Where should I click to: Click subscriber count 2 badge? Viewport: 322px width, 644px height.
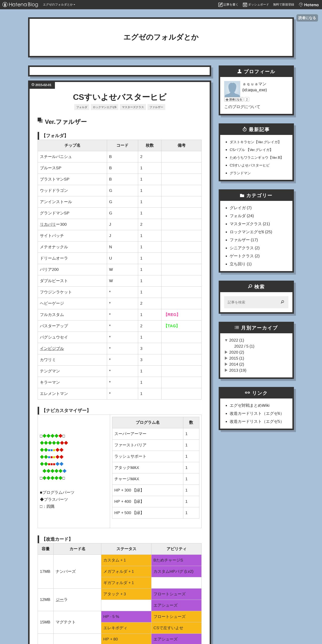tap(247, 100)
